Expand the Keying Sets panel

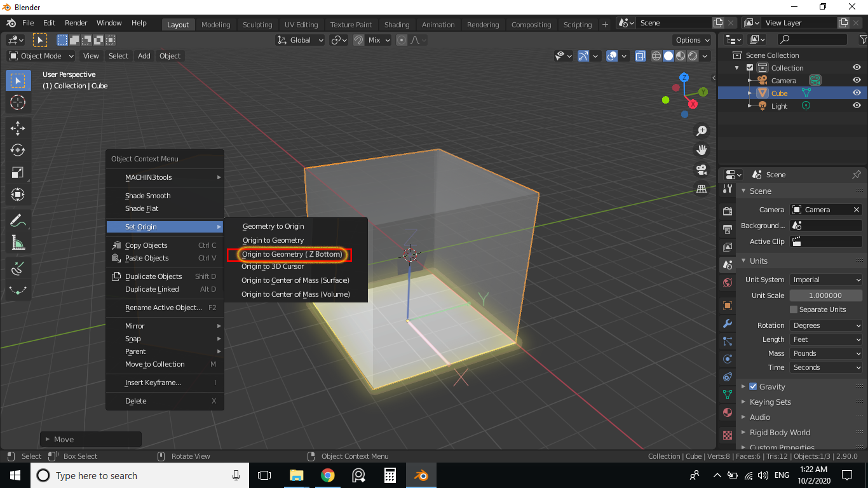pos(770,402)
